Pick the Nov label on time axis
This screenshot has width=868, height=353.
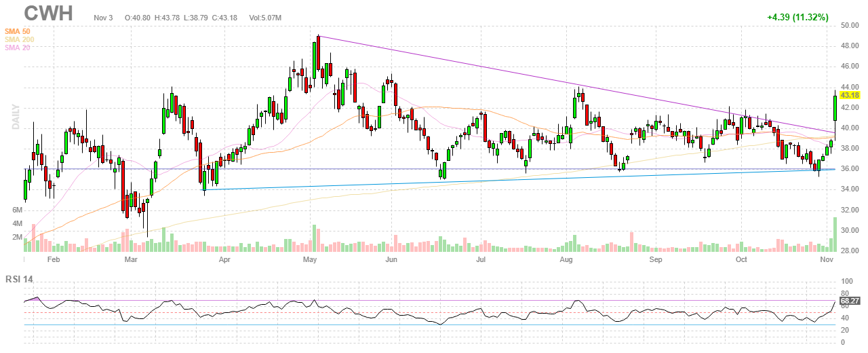click(826, 260)
